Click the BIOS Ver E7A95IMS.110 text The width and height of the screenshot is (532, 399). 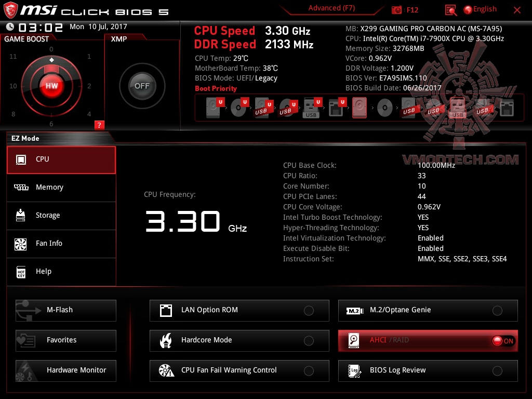click(x=386, y=78)
